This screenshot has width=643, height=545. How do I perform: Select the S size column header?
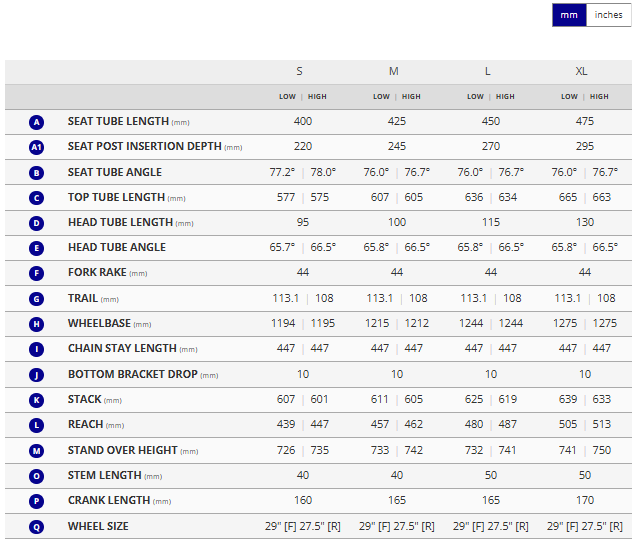click(x=299, y=71)
